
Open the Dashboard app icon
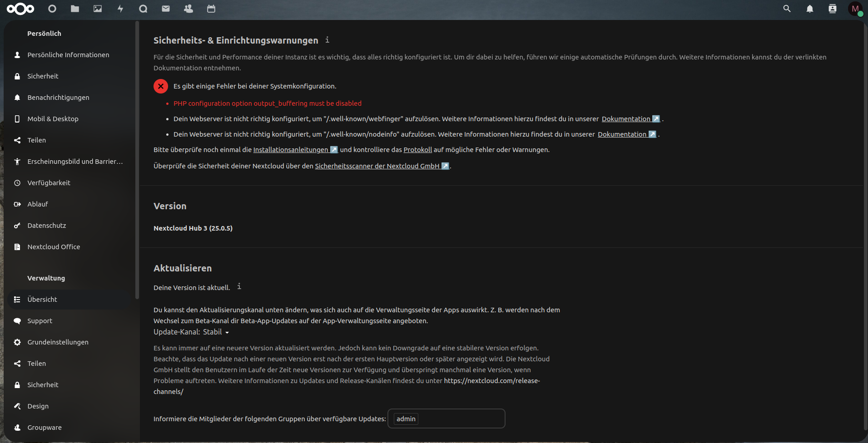click(x=52, y=9)
